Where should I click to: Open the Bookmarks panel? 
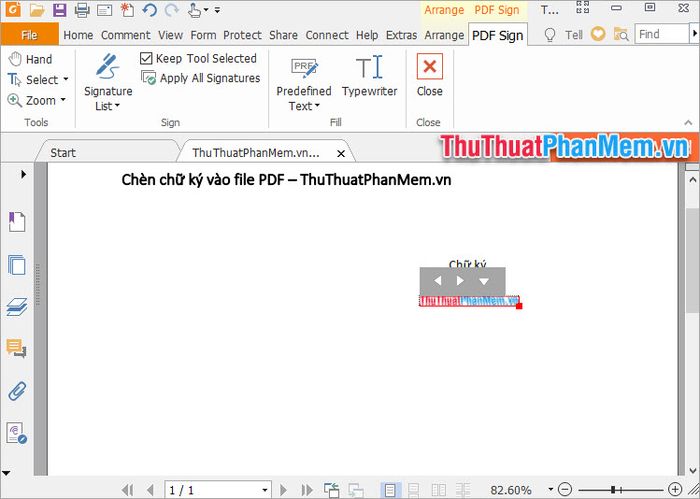[17, 221]
